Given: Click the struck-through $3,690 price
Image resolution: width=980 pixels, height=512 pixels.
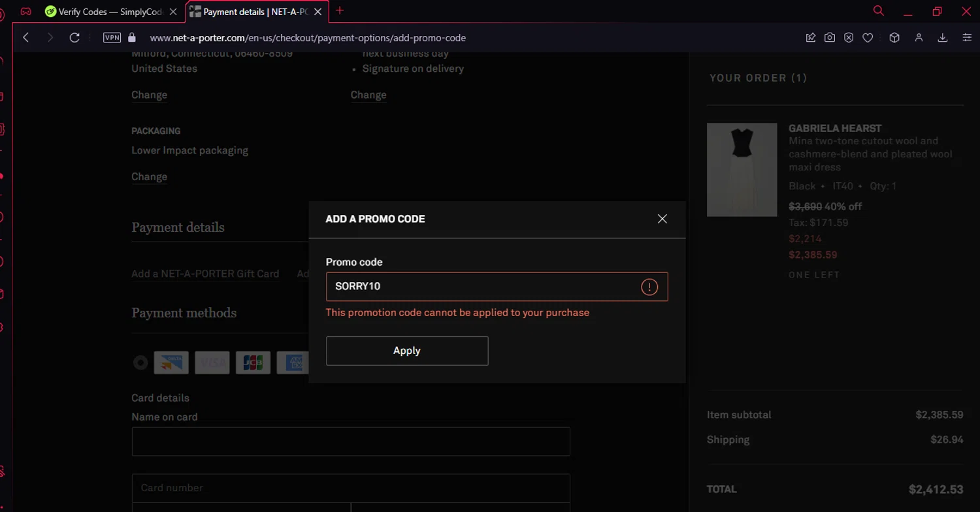Looking at the screenshot, I should pos(805,206).
